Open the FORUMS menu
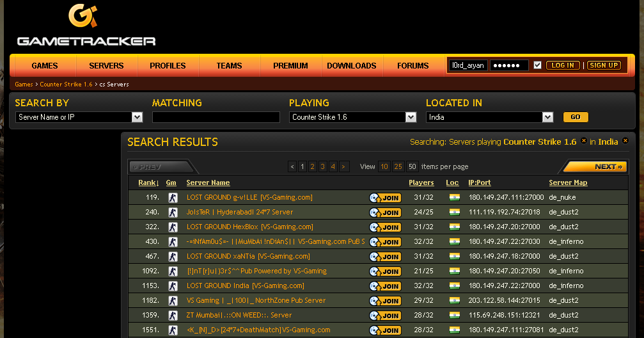The height and width of the screenshot is (338, 644). (412, 66)
